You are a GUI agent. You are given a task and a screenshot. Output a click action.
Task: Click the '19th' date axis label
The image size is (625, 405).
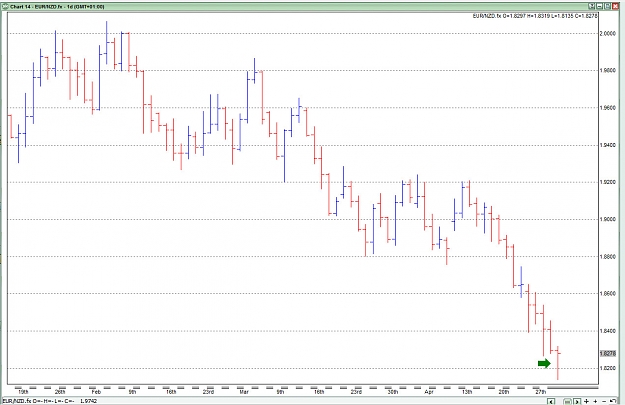click(x=23, y=392)
